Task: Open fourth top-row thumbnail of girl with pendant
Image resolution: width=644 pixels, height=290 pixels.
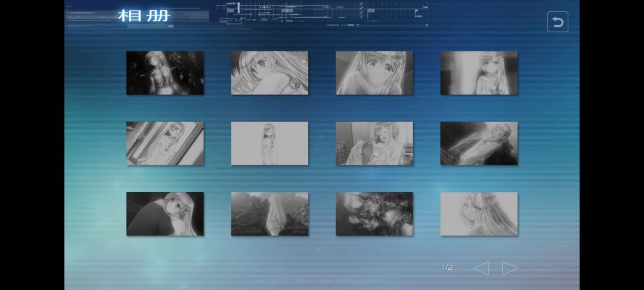Action: [479, 73]
